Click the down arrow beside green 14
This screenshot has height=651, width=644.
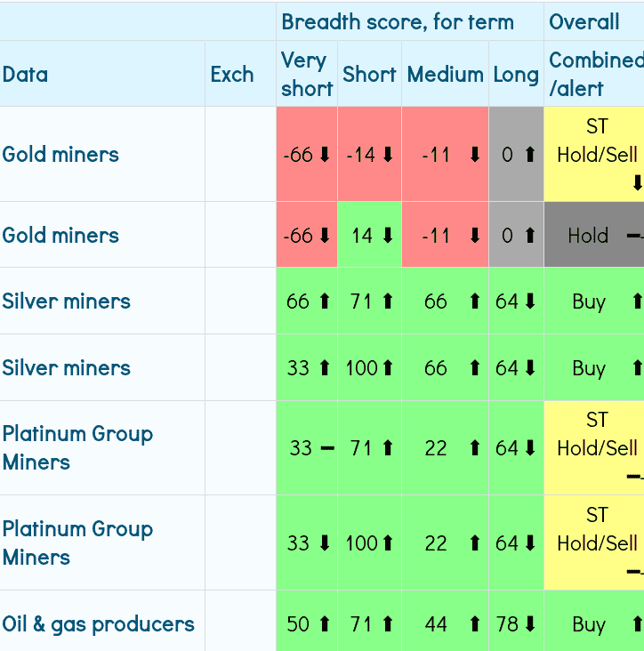point(388,236)
